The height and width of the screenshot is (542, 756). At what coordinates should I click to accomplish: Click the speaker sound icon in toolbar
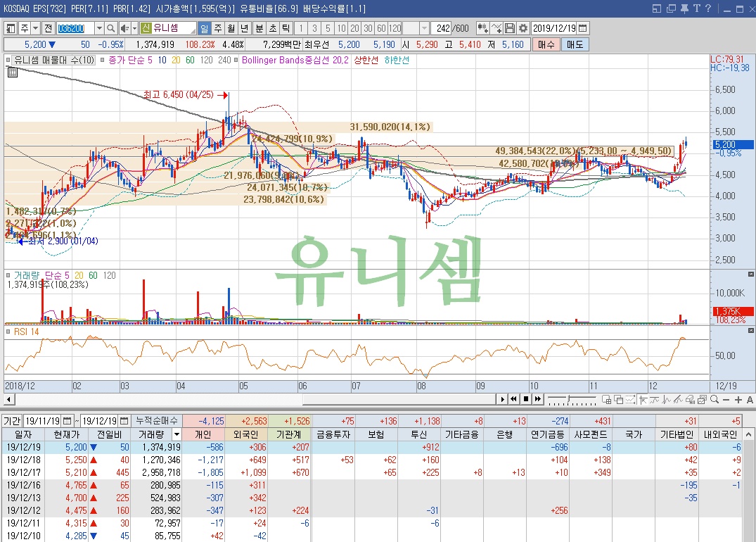pos(124,28)
